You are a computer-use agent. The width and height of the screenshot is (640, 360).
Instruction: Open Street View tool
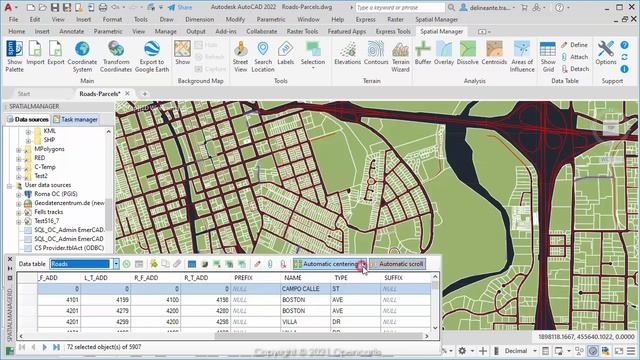(240, 56)
